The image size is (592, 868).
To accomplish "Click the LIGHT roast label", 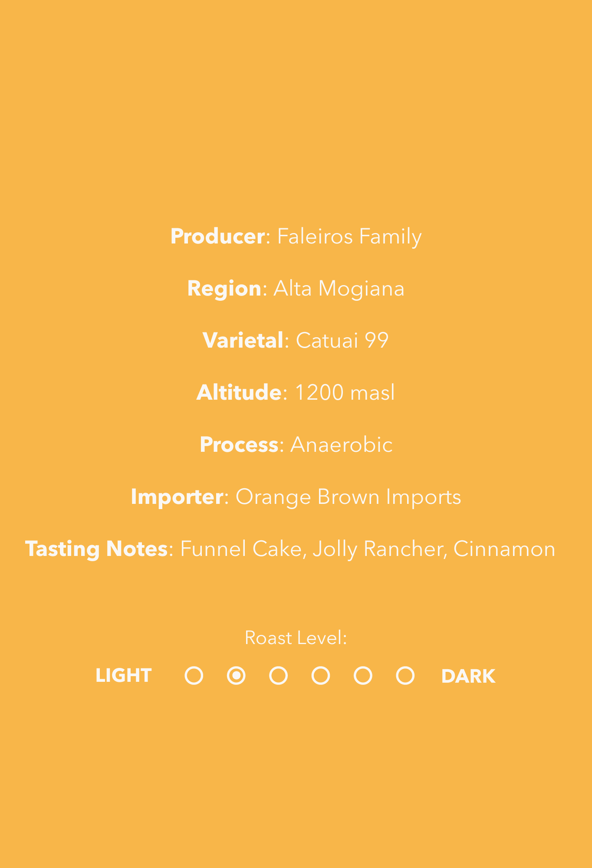I will pos(124,676).
